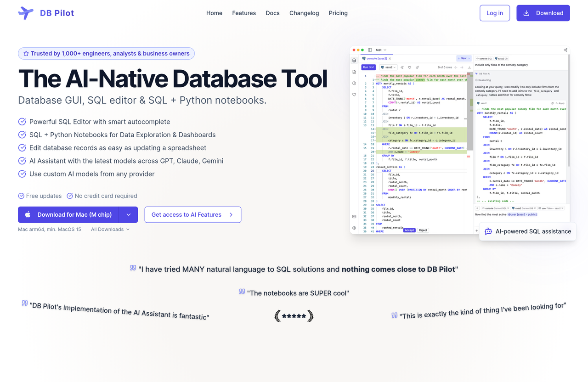Open the New tab dropdown in preview
Viewport: 588px width, 382px height.
tap(464, 58)
